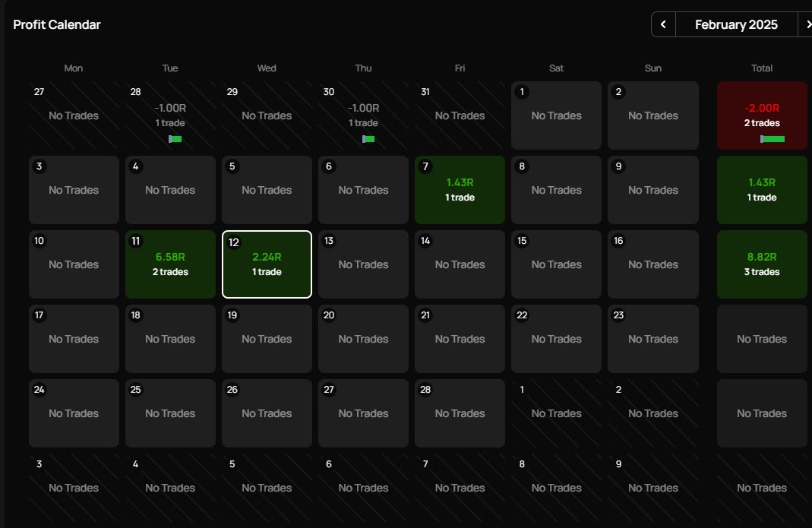Select the February 26 day cell
Screen dimensions: 812x528
[267, 413]
